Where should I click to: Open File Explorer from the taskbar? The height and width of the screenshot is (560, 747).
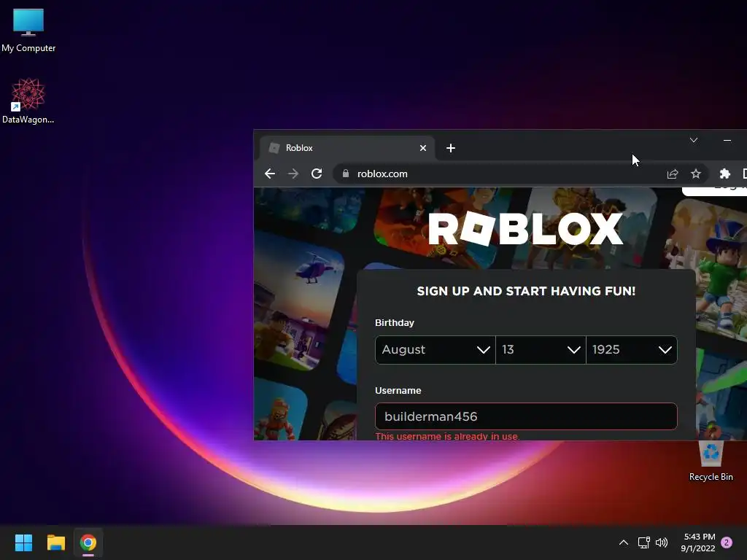point(55,542)
